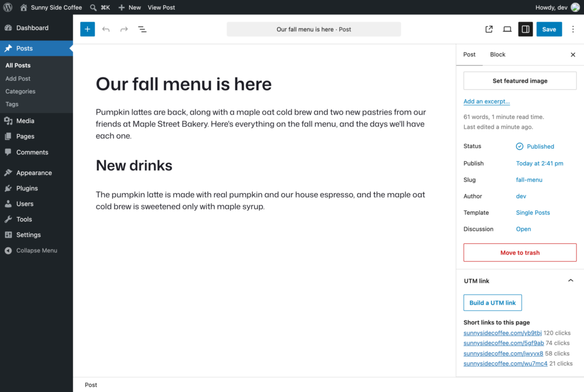Open the Settings menu
The image size is (584, 392).
(x=29, y=235)
